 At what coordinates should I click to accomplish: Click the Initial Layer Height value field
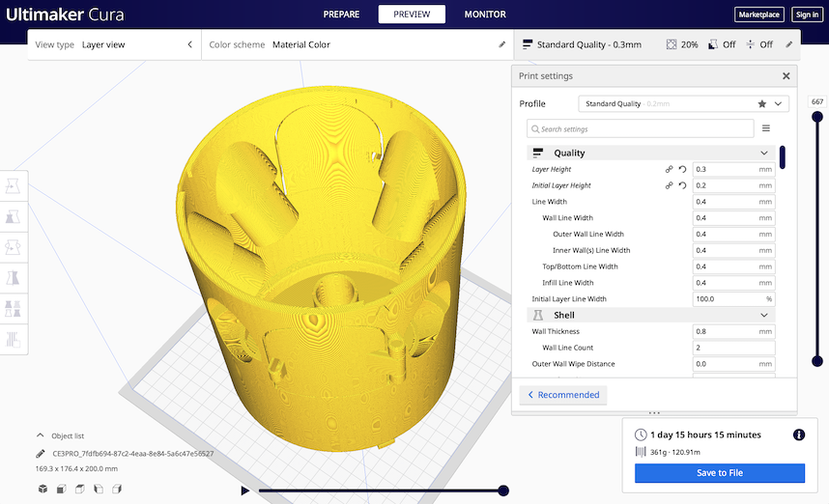(734, 185)
